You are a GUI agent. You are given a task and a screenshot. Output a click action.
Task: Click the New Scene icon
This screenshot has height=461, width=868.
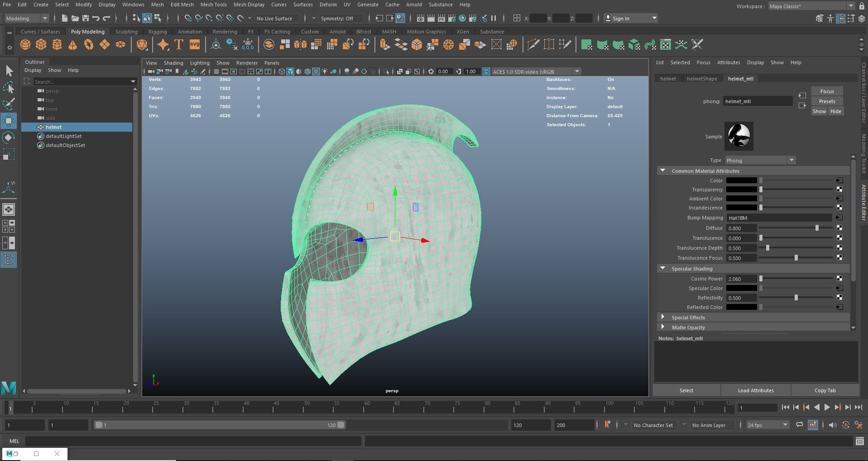(x=64, y=18)
